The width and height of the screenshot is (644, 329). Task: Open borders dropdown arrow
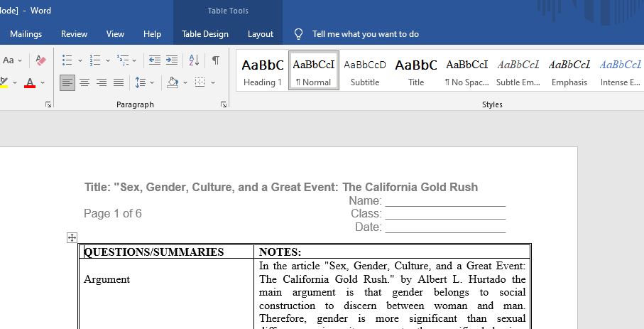click(x=213, y=82)
